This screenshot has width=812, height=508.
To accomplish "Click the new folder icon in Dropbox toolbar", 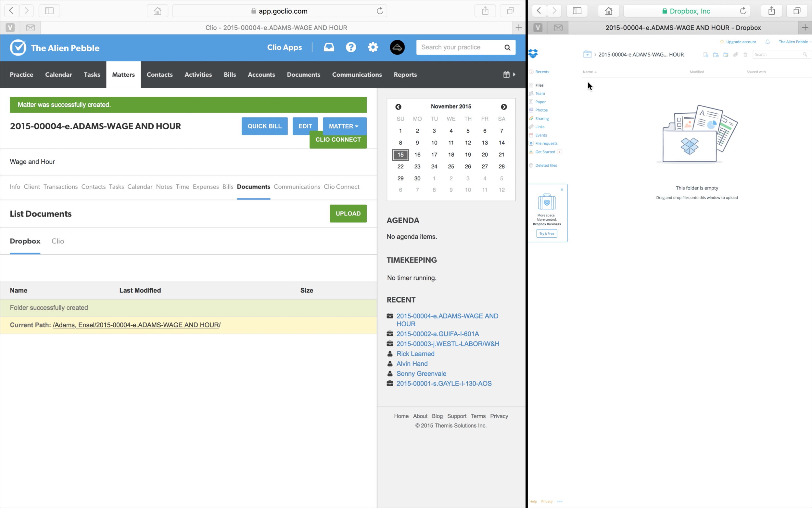I will 716,55.
